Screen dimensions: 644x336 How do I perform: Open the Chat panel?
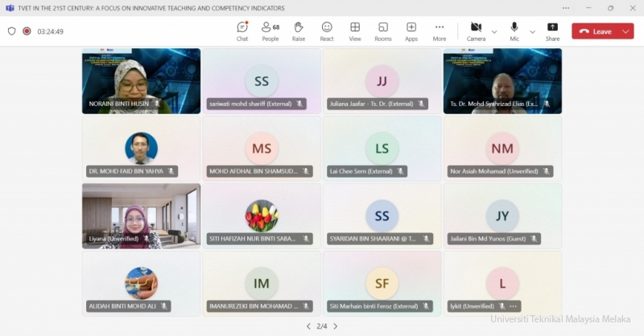(x=242, y=31)
